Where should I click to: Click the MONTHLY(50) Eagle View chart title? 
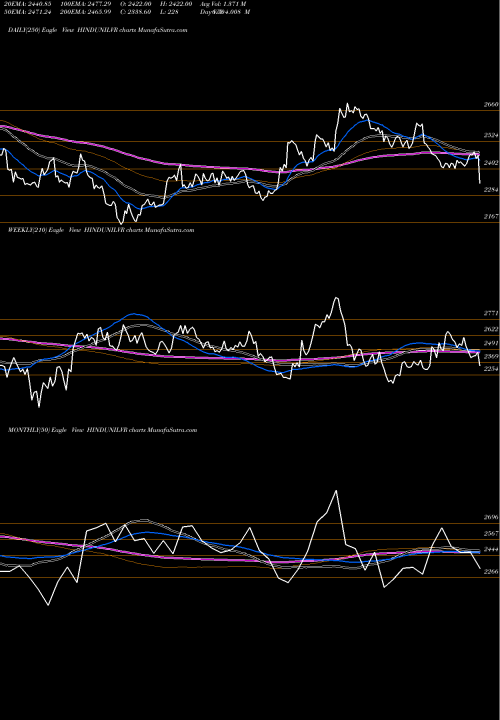102,430
